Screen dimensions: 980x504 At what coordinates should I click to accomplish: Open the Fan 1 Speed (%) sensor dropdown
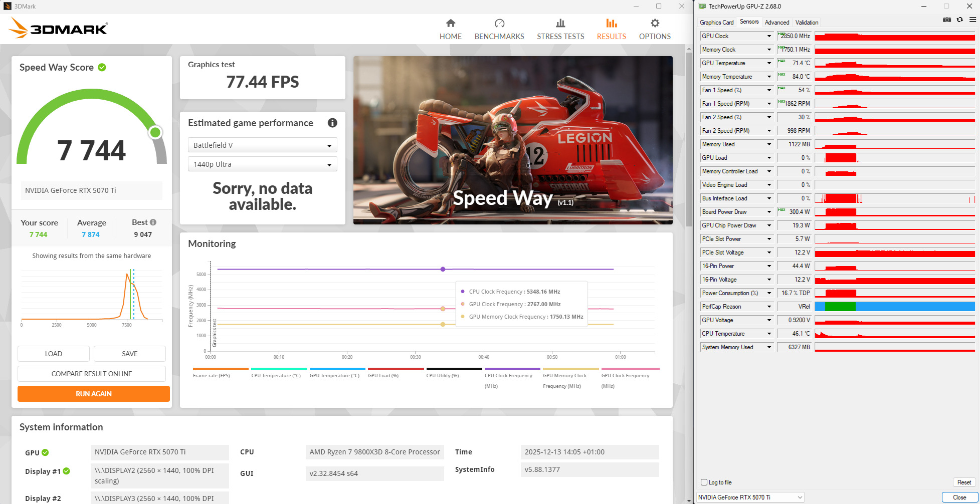coord(769,90)
